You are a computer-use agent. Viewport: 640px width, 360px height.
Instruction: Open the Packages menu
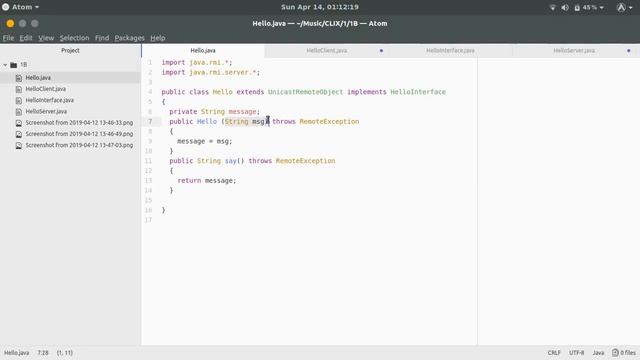coord(129,38)
